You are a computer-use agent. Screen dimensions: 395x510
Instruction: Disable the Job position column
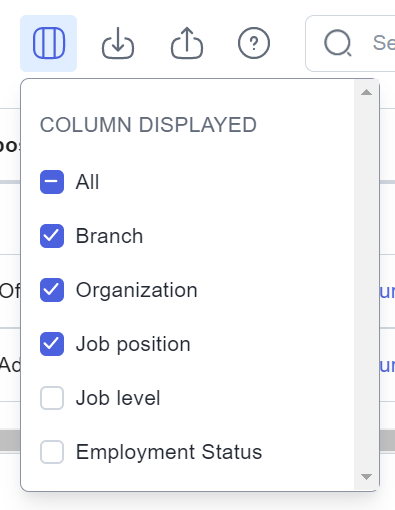[x=52, y=344]
